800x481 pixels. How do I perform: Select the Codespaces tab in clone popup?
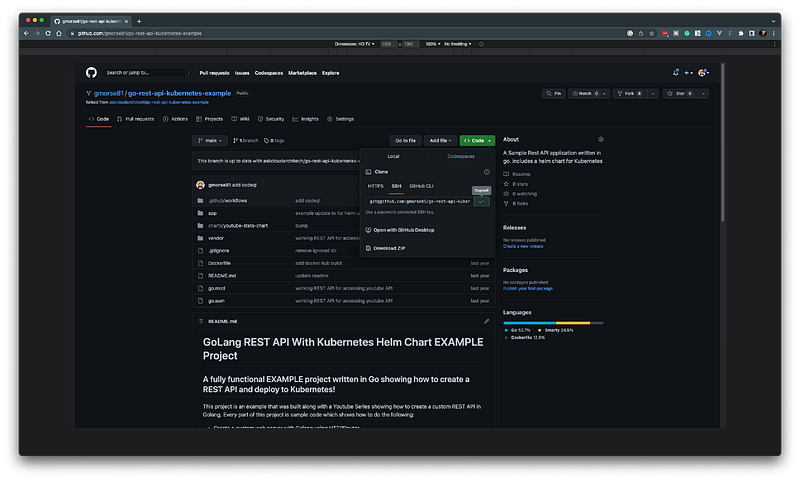point(461,156)
